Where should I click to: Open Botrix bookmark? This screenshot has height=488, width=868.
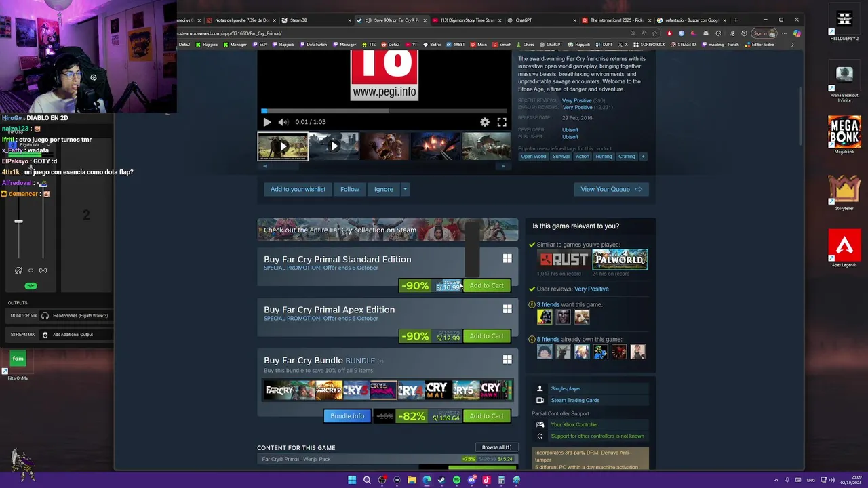432,45
